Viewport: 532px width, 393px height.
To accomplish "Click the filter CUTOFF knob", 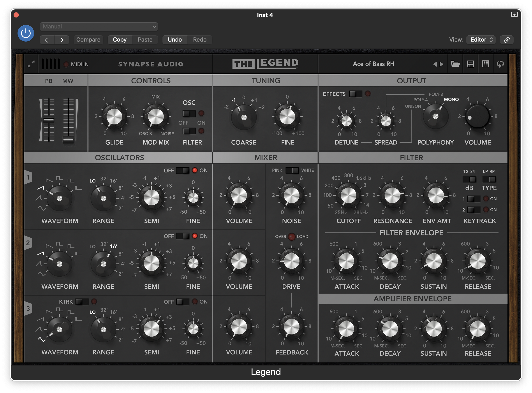I will coord(349,195).
